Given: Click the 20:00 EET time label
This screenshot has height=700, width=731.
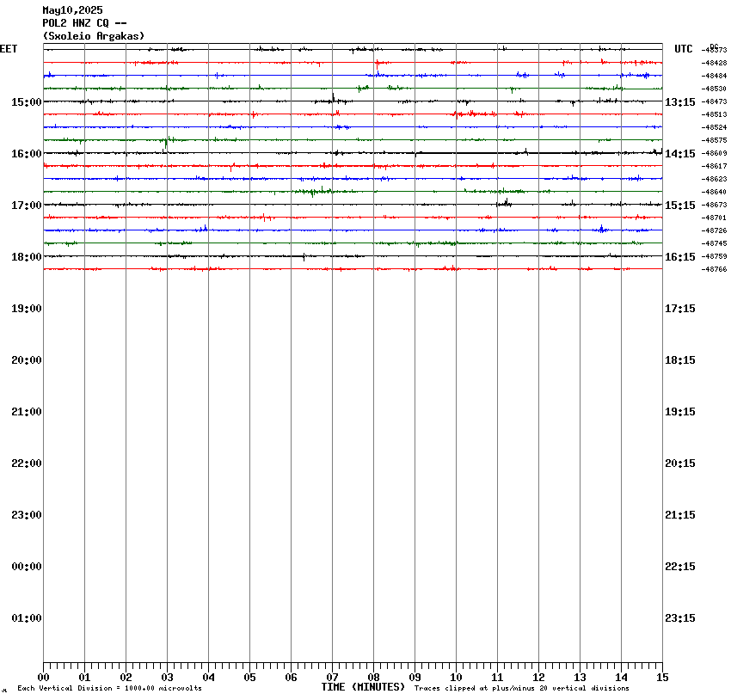Looking at the screenshot, I should (x=27, y=360).
